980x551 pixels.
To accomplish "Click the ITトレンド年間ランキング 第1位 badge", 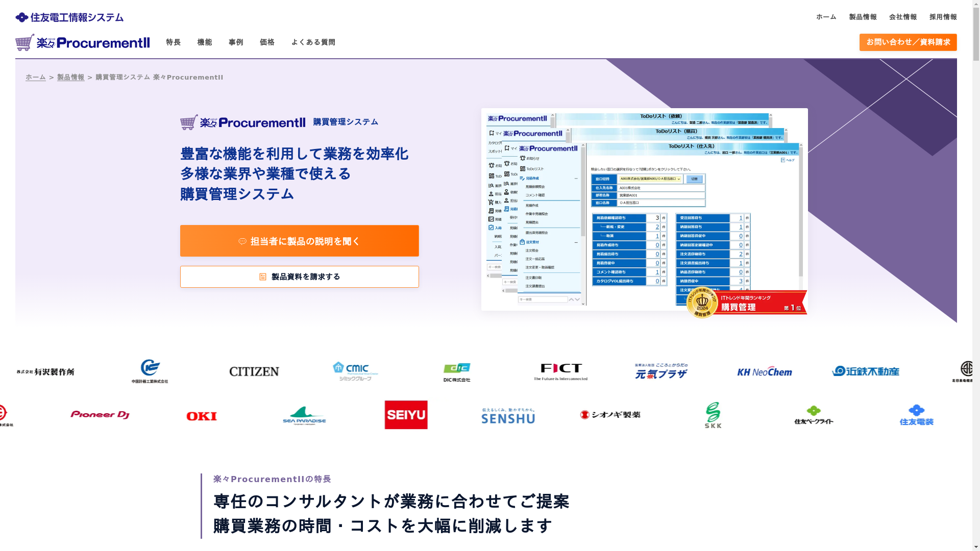I will click(x=746, y=303).
